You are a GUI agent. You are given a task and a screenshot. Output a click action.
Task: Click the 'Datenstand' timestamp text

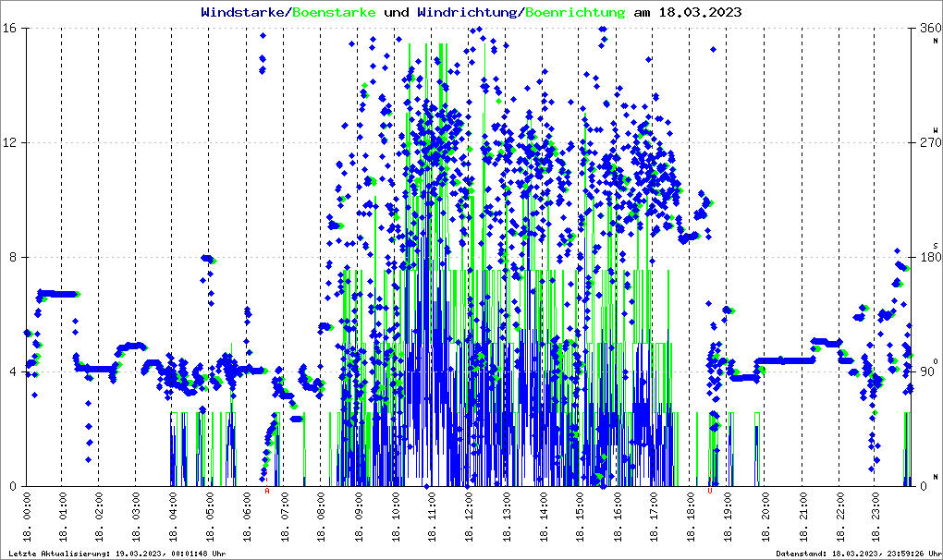(859, 554)
